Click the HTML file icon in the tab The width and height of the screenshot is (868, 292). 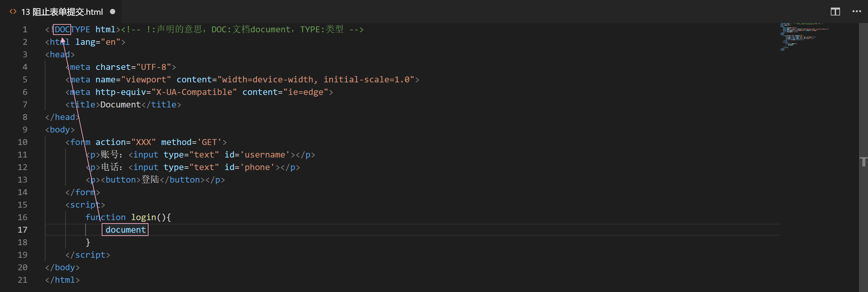(13, 12)
